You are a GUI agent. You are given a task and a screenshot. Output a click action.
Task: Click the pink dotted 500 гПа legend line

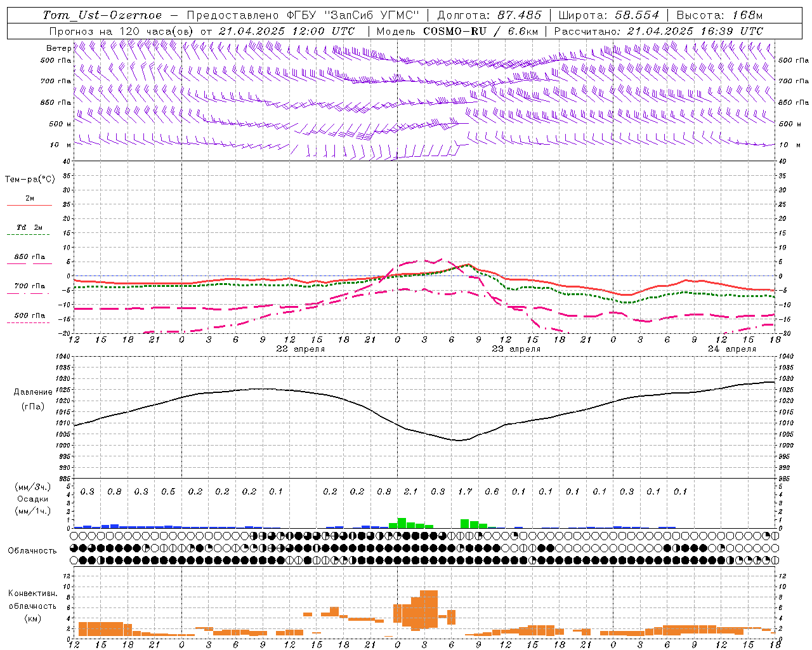point(28,323)
